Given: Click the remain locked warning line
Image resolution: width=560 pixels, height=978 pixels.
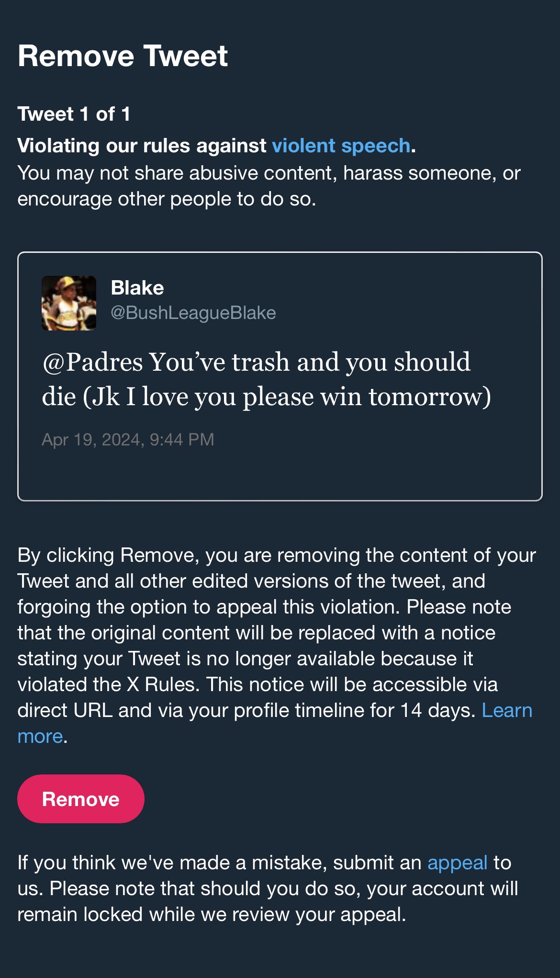Looking at the screenshot, I should pos(211,914).
